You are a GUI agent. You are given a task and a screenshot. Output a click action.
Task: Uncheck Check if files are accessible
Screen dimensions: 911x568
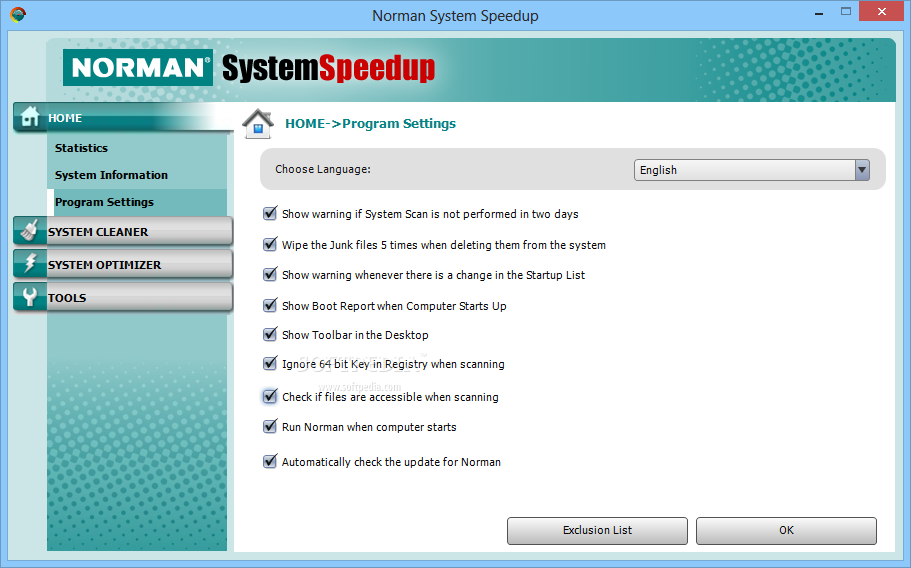click(270, 396)
